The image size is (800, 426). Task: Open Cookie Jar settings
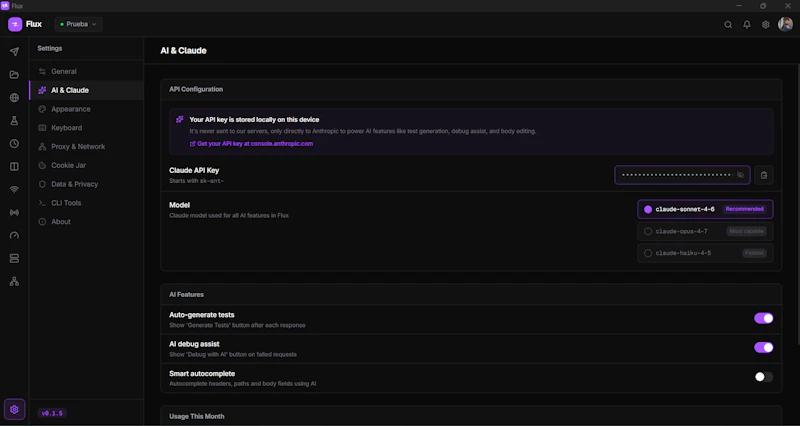[86, 165]
